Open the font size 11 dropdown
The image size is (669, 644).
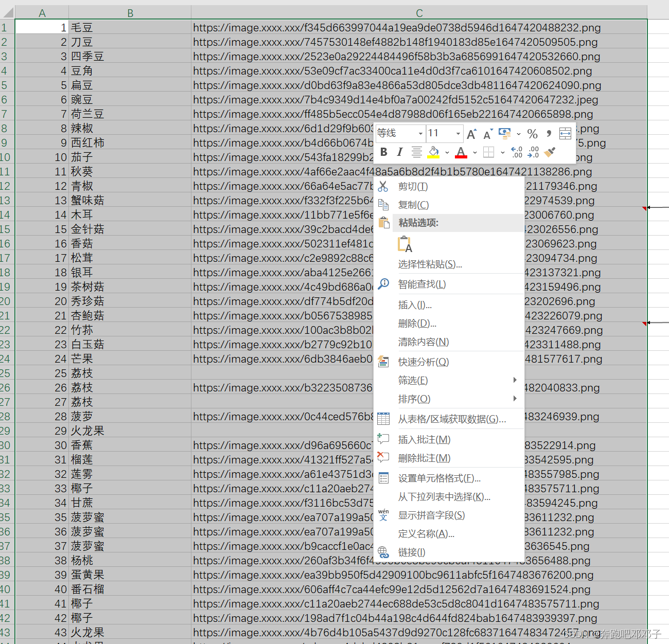[458, 134]
